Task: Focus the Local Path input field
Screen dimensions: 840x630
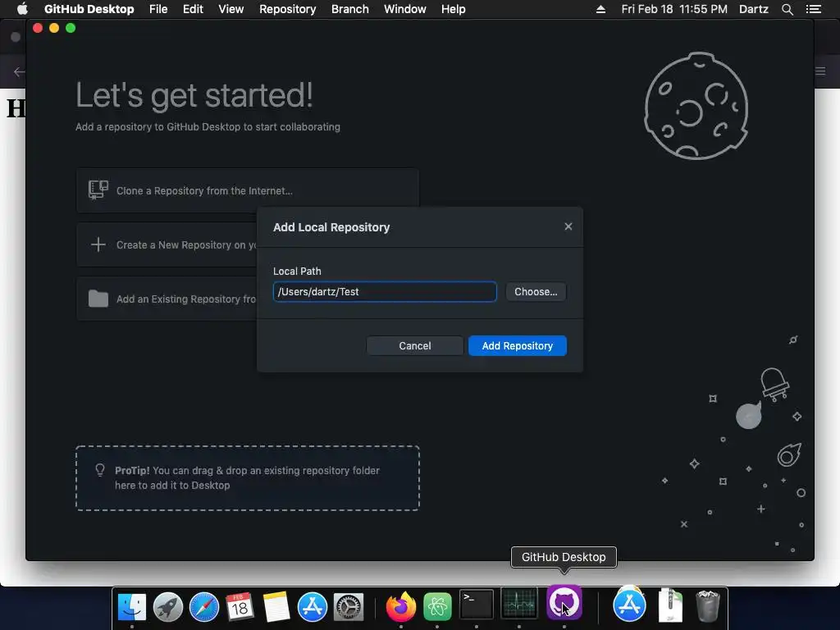Action: 385,291
